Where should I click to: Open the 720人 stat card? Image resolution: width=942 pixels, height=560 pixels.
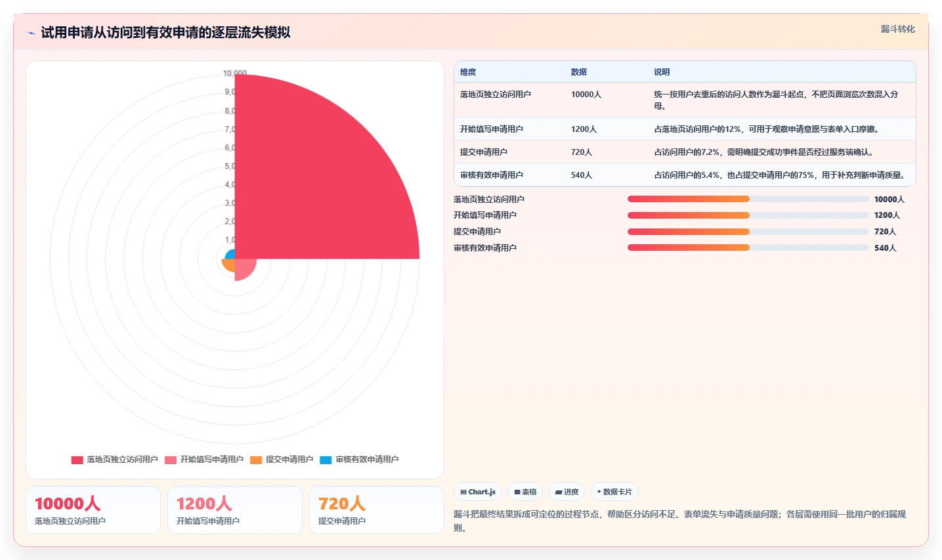tap(377, 510)
